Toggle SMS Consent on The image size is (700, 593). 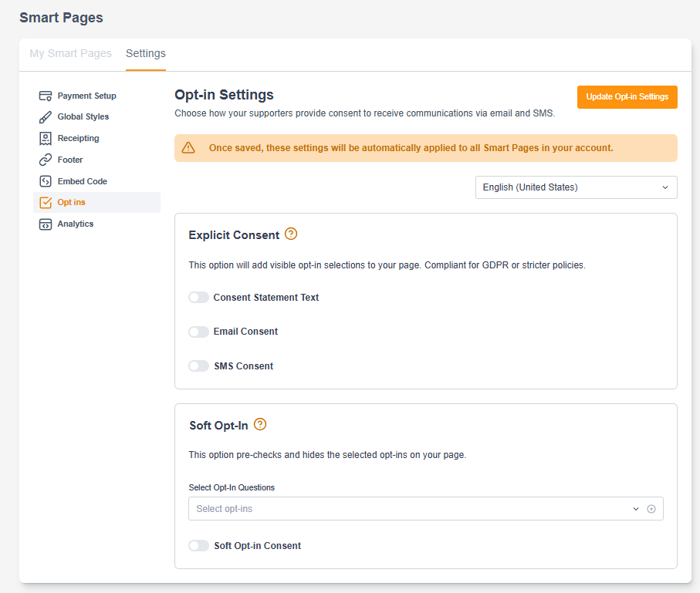pyautogui.click(x=198, y=366)
